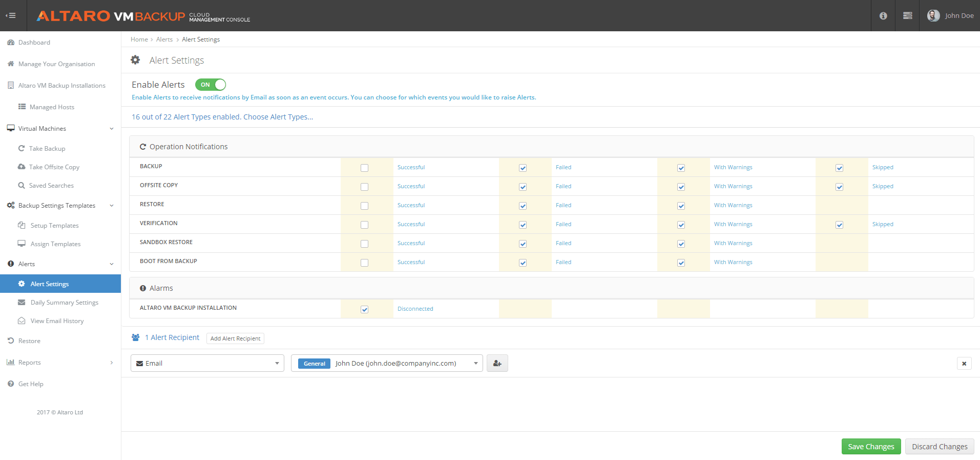Click the General tag on recipient

314,364
